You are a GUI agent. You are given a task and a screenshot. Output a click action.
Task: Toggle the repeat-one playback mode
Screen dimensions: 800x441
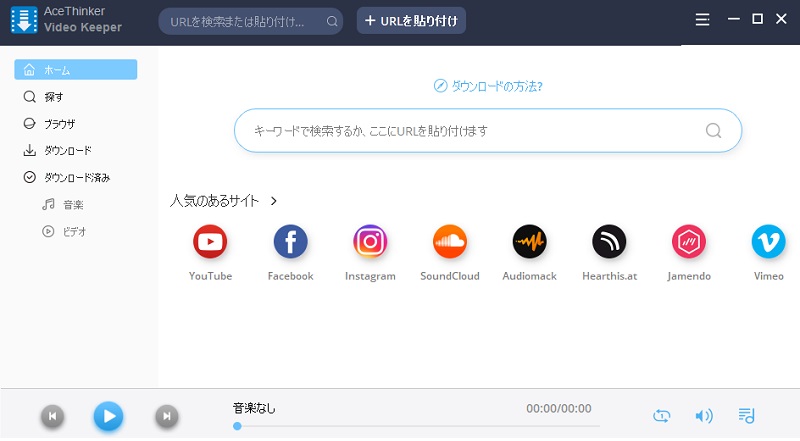pos(662,415)
